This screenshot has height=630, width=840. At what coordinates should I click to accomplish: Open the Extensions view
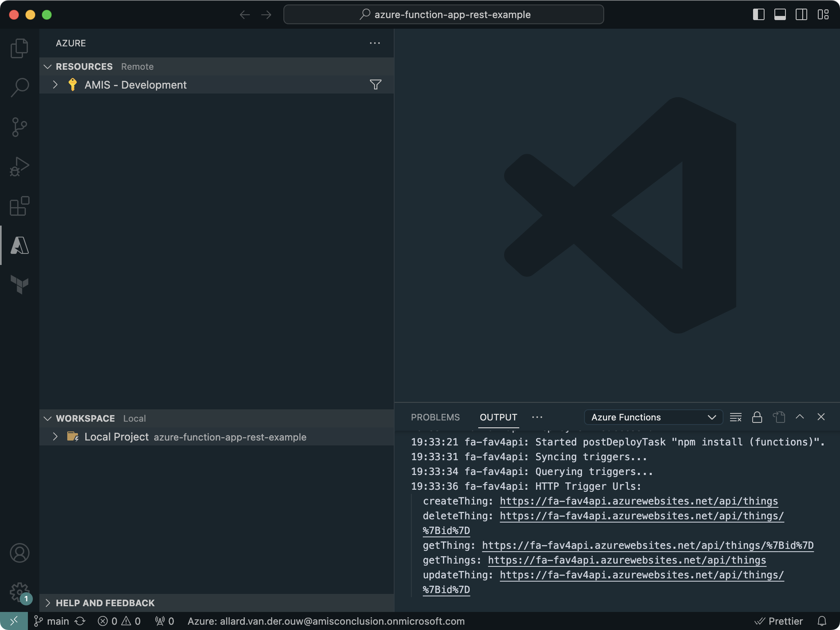pyautogui.click(x=19, y=205)
